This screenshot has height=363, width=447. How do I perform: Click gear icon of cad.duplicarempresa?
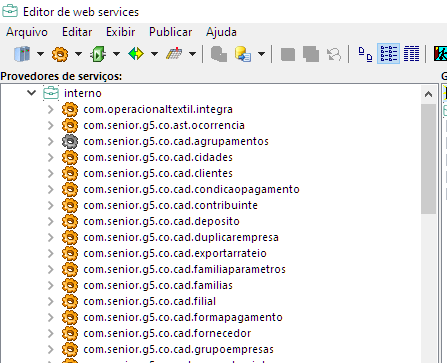point(70,237)
